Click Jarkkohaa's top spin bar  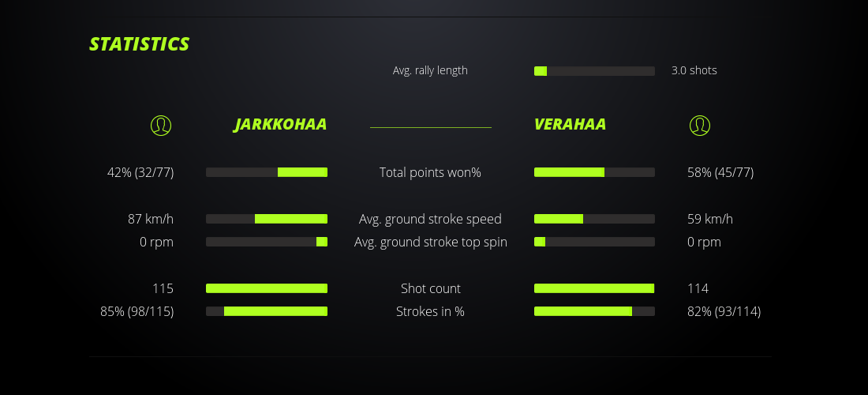[x=267, y=242]
